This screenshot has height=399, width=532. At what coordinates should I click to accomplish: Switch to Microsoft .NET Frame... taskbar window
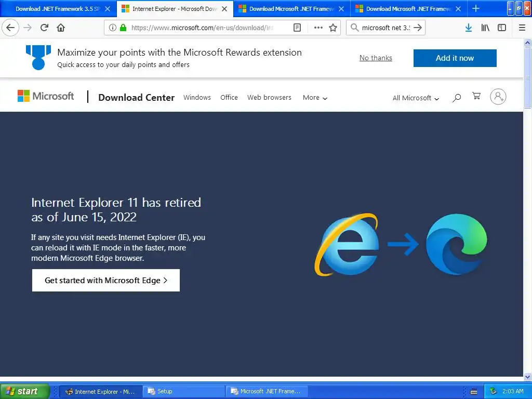[x=268, y=392]
